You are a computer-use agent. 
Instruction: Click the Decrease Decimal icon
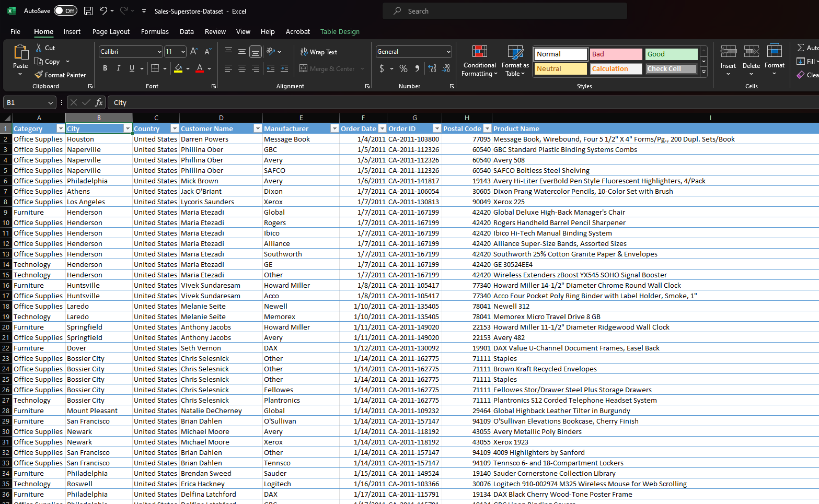tap(446, 68)
